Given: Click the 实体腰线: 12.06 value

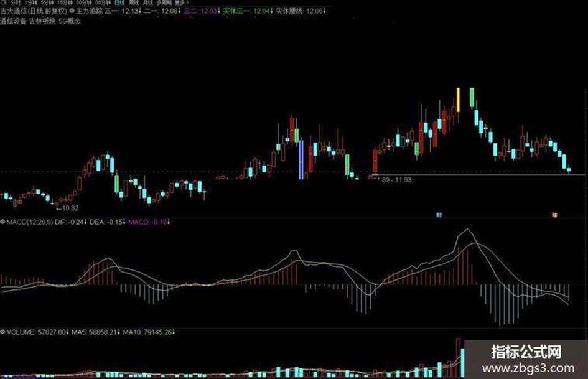Looking at the screenshot, I should (x=301, y=11).
